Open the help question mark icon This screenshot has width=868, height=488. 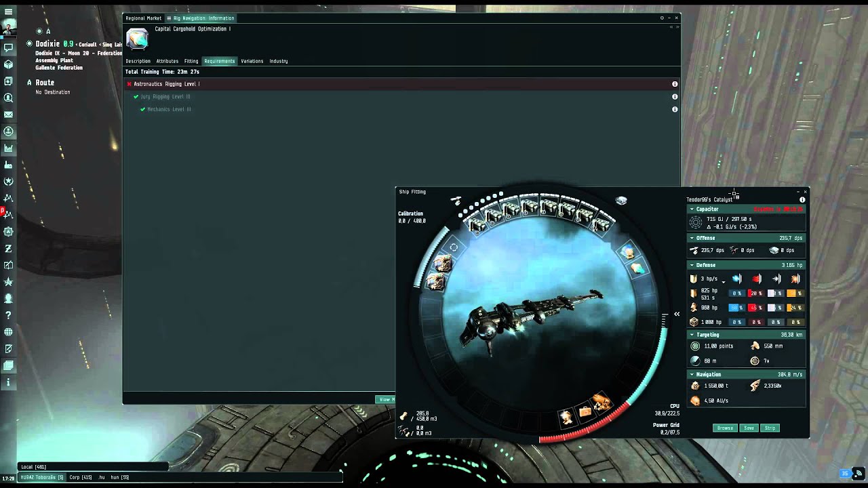8,315
